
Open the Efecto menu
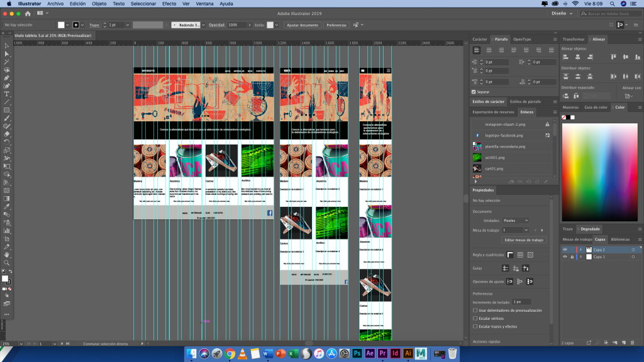(169, 3)
